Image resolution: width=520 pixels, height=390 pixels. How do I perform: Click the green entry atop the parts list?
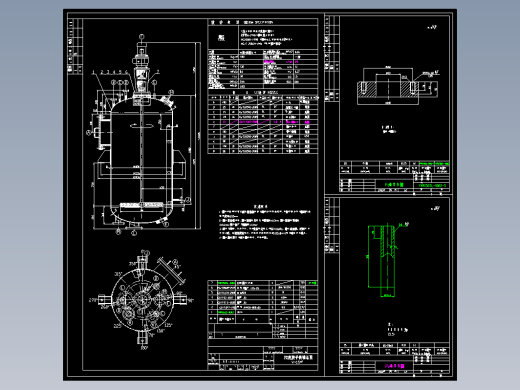point(226,283)
